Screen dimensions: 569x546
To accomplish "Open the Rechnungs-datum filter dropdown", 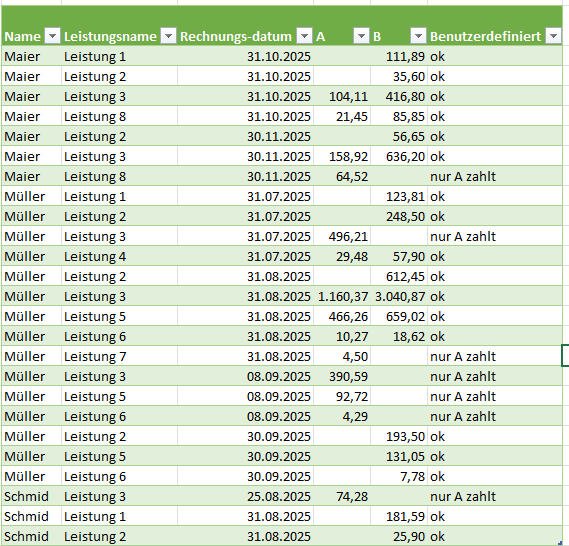I will tap(304, 36).
